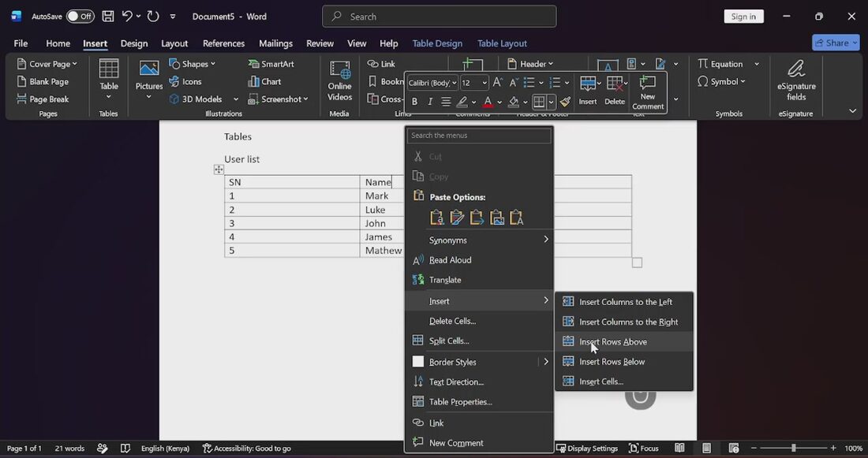Open eSignature fields

point(796,80)
